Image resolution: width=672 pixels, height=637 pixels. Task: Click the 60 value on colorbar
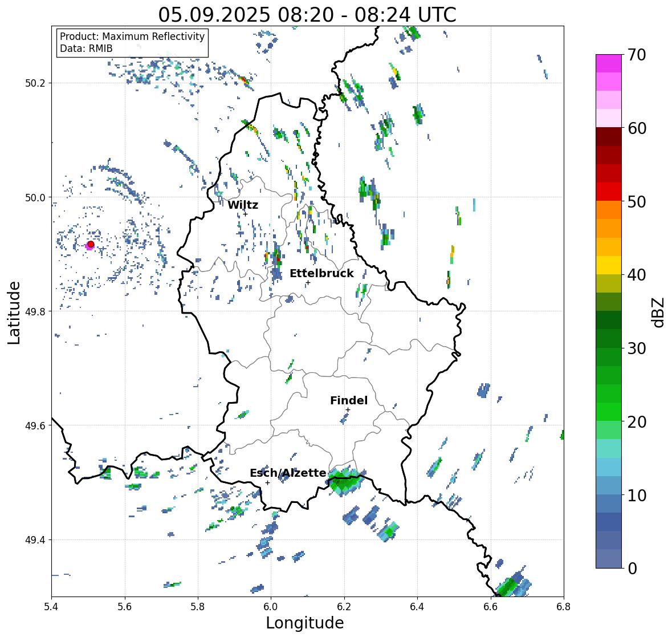636,128
